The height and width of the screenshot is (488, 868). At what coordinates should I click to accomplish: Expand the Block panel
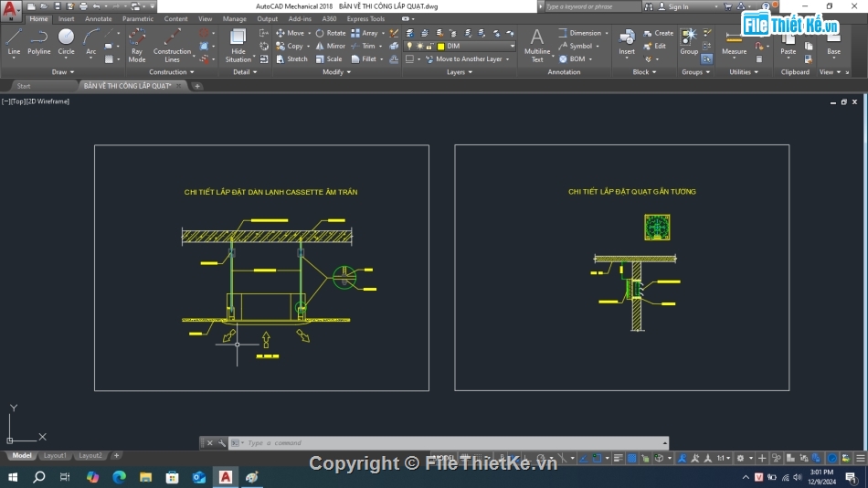point(644,72)
